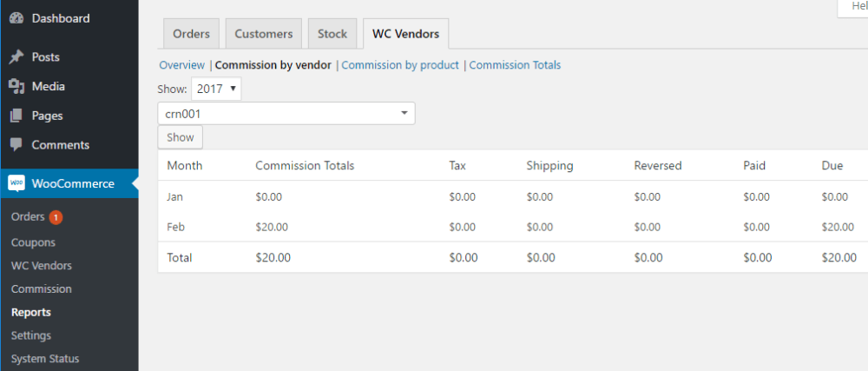This screenshot has height=371, width=868.
Task: Open WooCommerce Settings submenu item
Action: pos(31,335)
